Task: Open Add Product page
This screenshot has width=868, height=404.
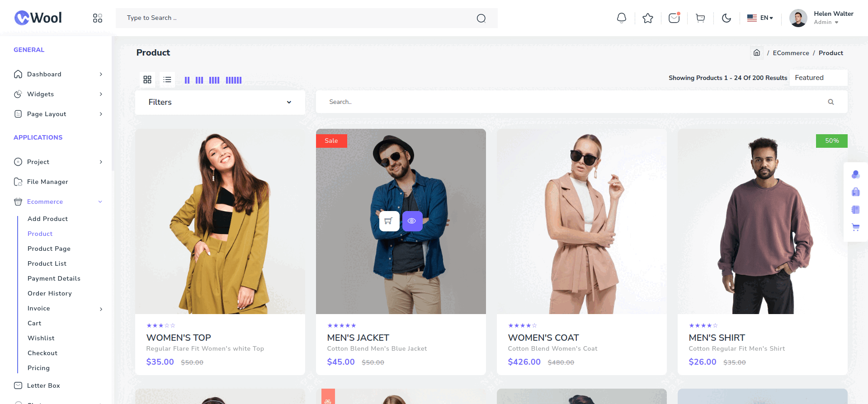Action: pyautogui.click(x=47, y=219)
